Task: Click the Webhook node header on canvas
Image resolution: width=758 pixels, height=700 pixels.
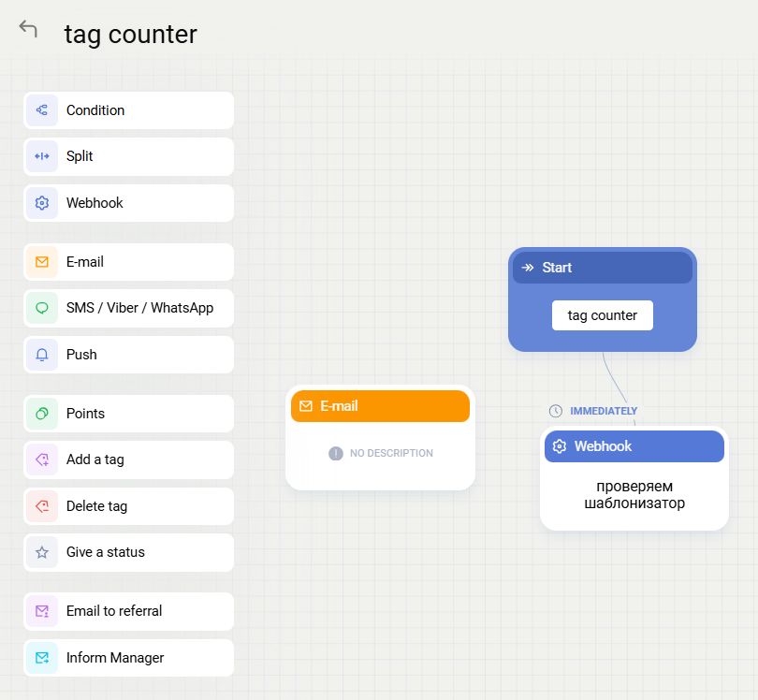Action: point(634,446)
